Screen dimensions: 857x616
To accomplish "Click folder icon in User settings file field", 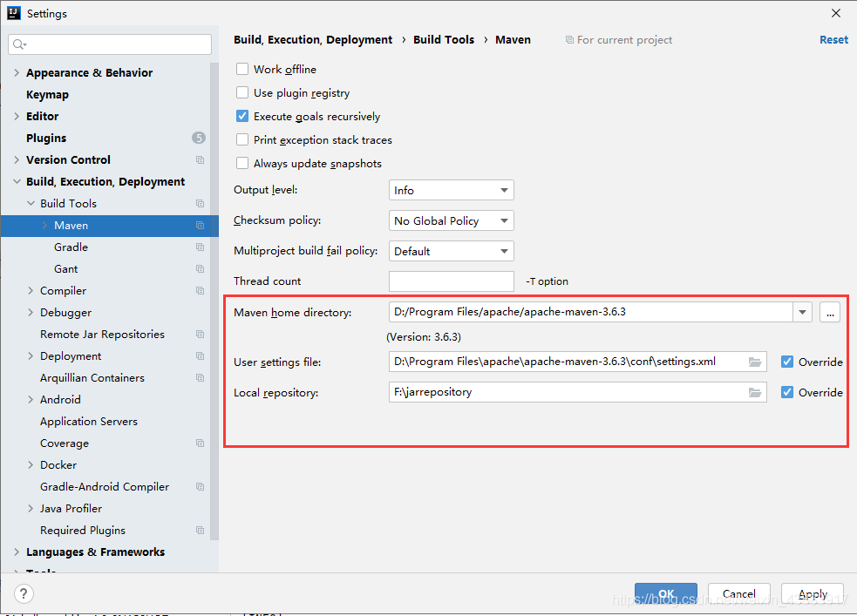I will tap(755, 362).
